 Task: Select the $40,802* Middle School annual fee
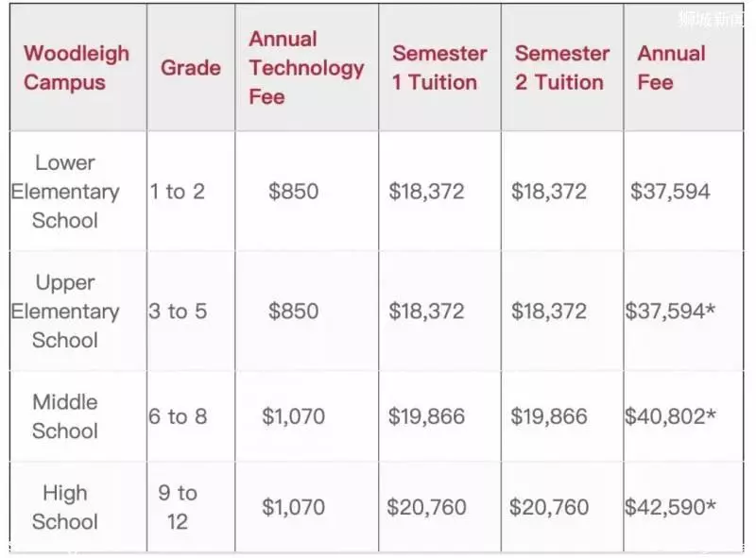(x=670, y=416)
